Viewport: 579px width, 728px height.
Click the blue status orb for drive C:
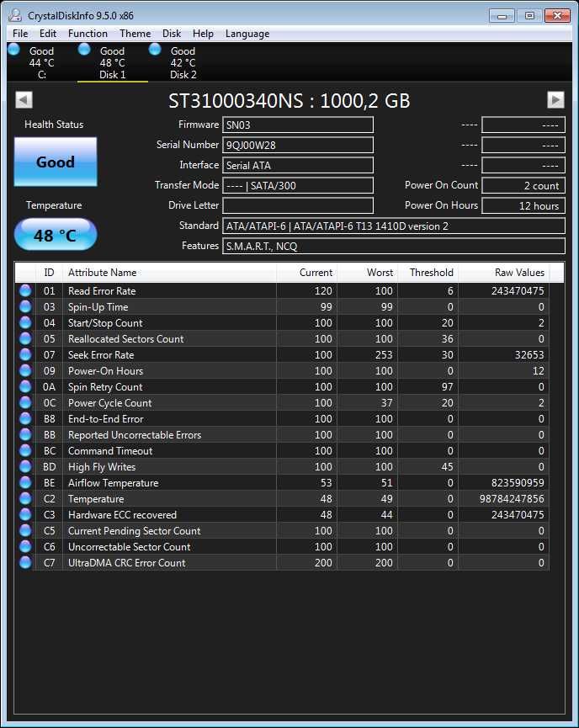point(14,49)
